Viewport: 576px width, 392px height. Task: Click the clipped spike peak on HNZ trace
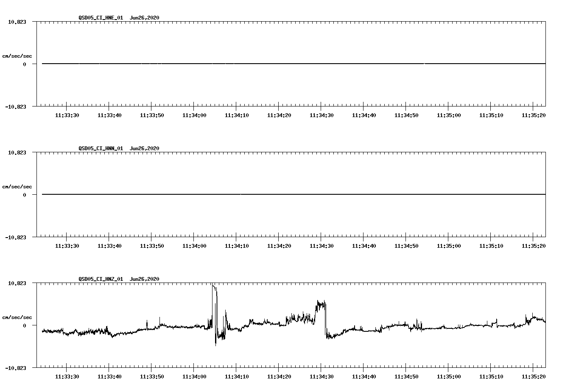[x=214, y=287]
